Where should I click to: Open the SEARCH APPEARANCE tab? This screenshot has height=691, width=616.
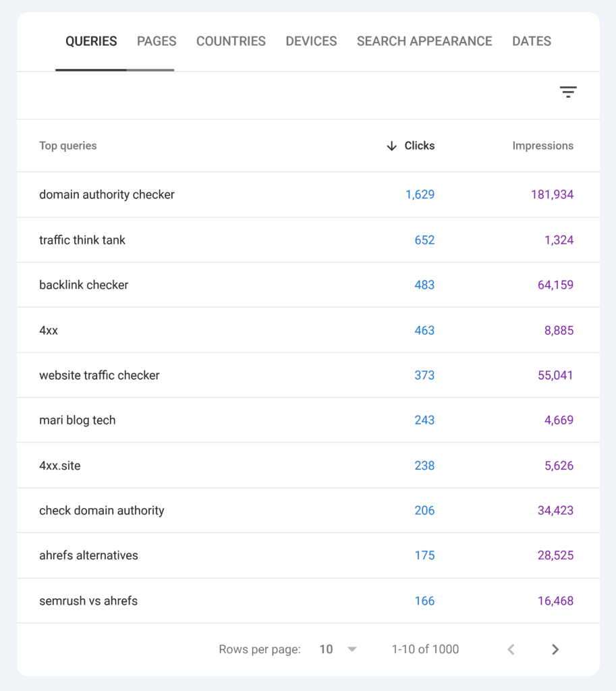[x=424, y=41]
